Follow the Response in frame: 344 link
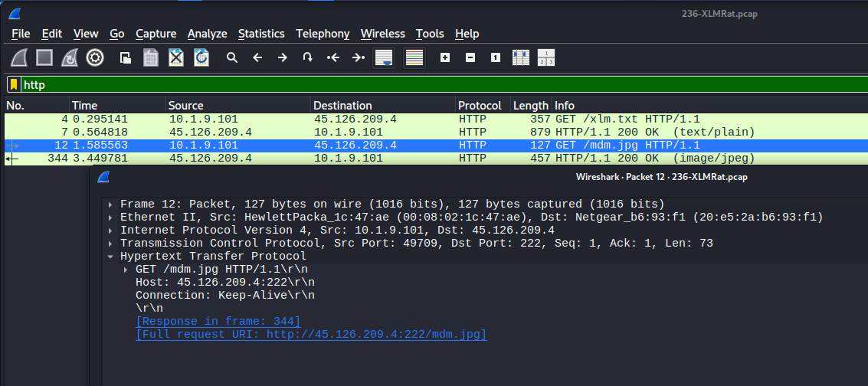The image size is (868, 386). click(x=218, y=322)
